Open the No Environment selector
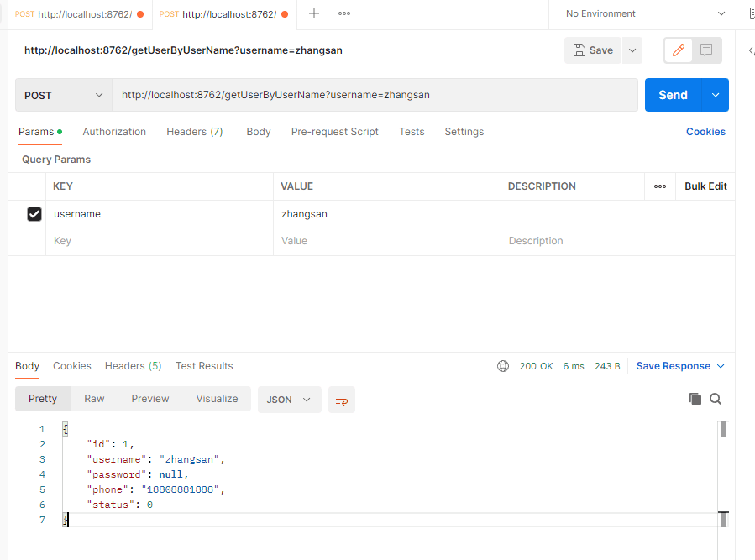The image size is (755, 560). tap(645, 13)
